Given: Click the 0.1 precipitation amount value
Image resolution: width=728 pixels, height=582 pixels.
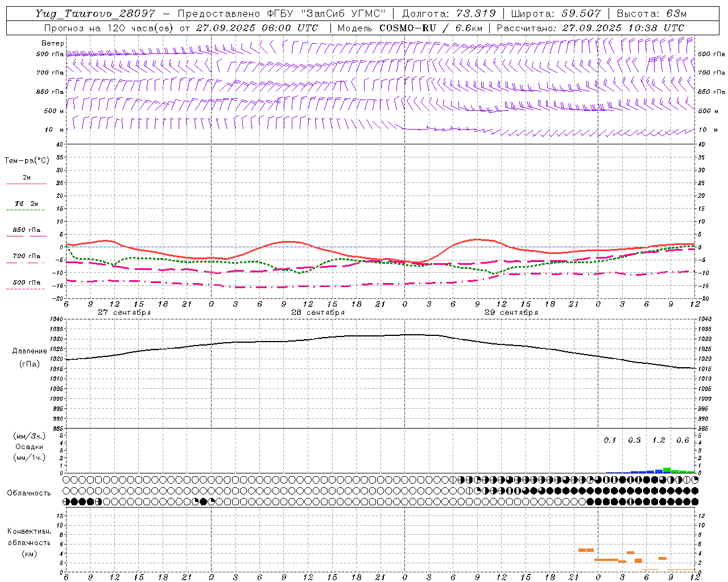Looking at the screenshot, I should click(x=610, y=440).
